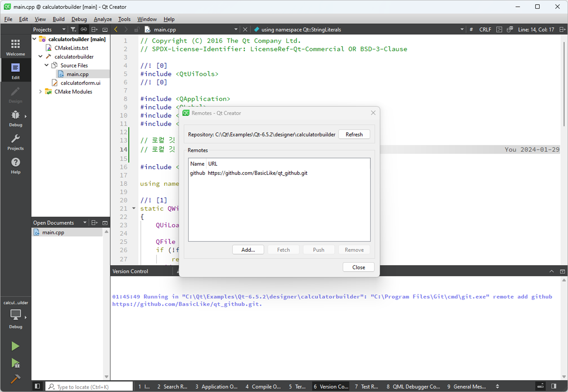Image resolution: width=568 pixels, height=392 pixels.
Task: Click the Line 14, Col 17 indicator
Action: click(x=536, y=29)
